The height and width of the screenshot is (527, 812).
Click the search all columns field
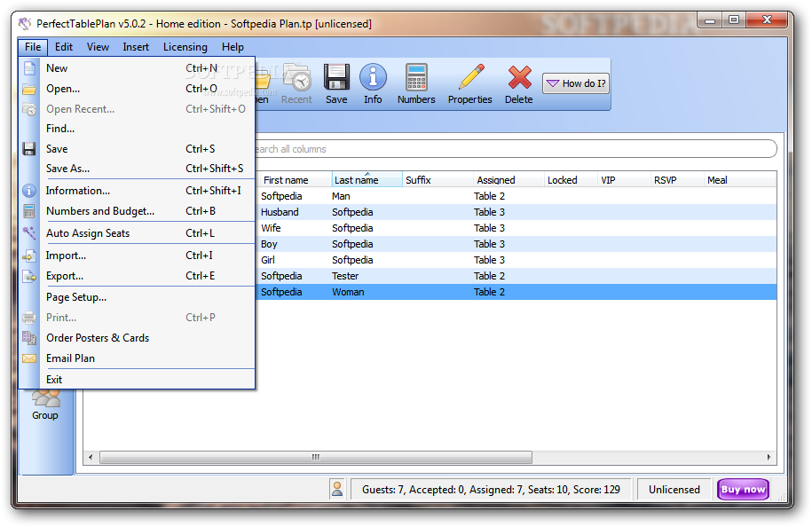click(516, 149)
